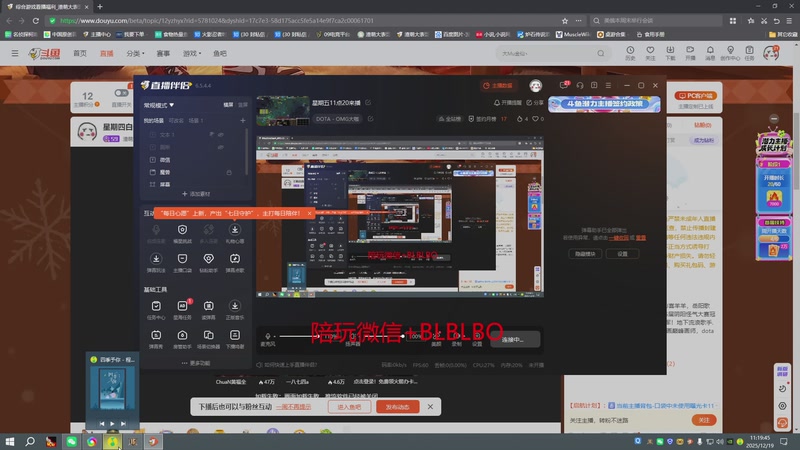Viewport: 800px width, 450px height.
Task: Select the 我的场景 tab
Action: click(154, 120)
